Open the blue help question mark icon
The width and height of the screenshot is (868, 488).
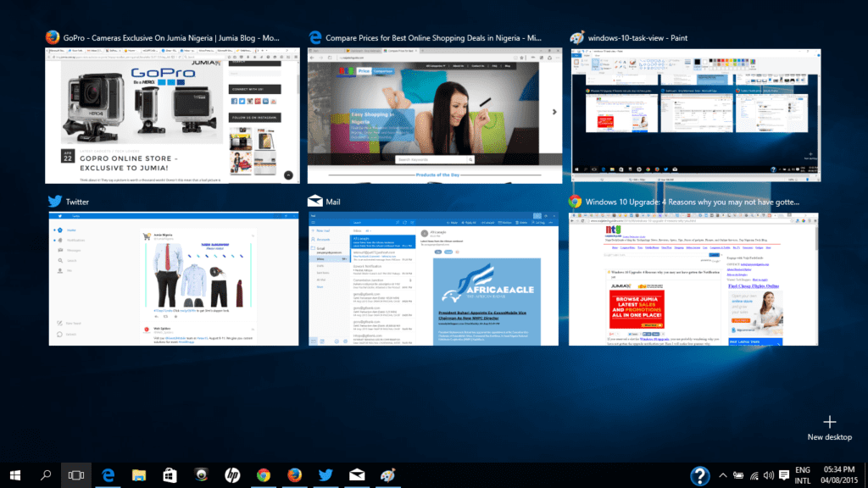699,476
